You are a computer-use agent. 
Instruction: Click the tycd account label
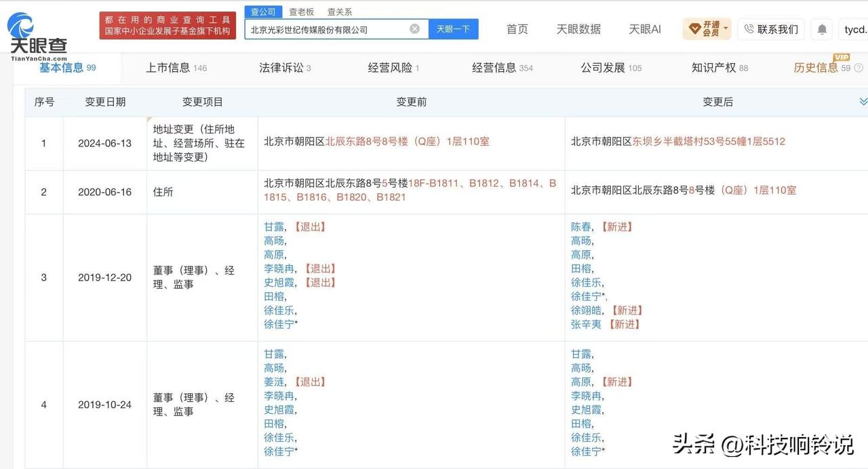click(x=855, y=29)
